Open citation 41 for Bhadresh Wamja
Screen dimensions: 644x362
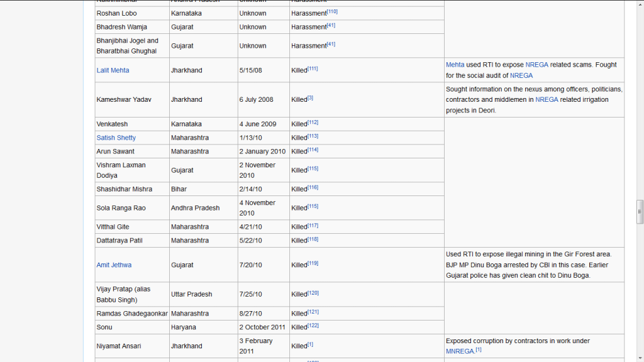tap(331, 25)
